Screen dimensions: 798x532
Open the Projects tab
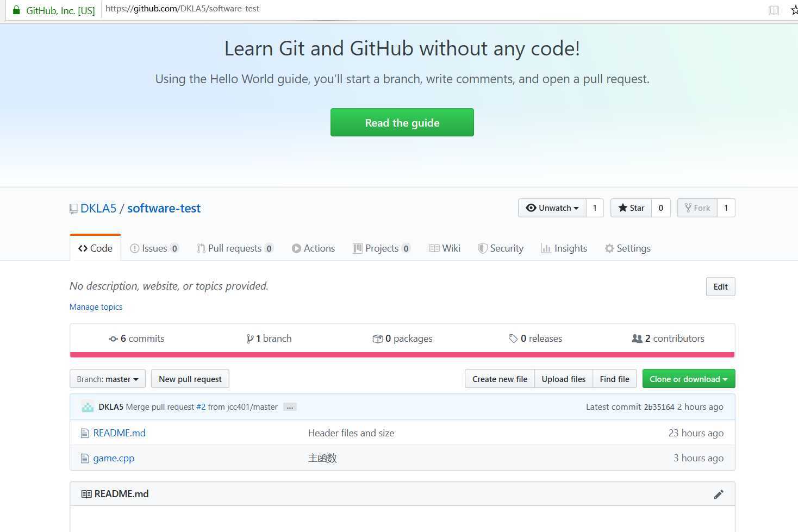point(382,248)
